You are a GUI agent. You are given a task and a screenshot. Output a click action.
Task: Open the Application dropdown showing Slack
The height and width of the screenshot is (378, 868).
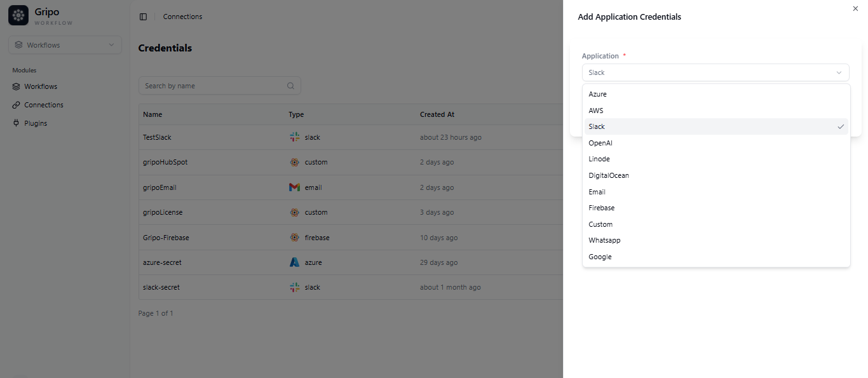click(x=715, y=72)
